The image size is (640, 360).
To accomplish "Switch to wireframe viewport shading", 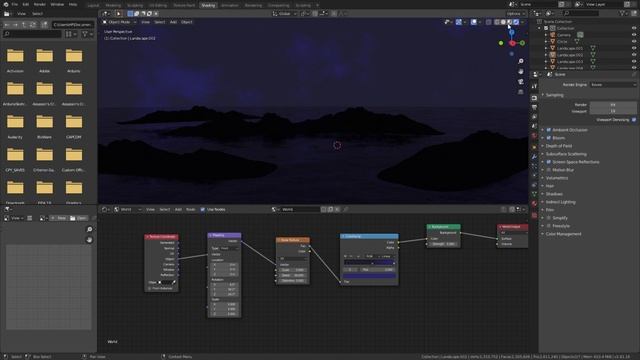I will coord(497,22).
